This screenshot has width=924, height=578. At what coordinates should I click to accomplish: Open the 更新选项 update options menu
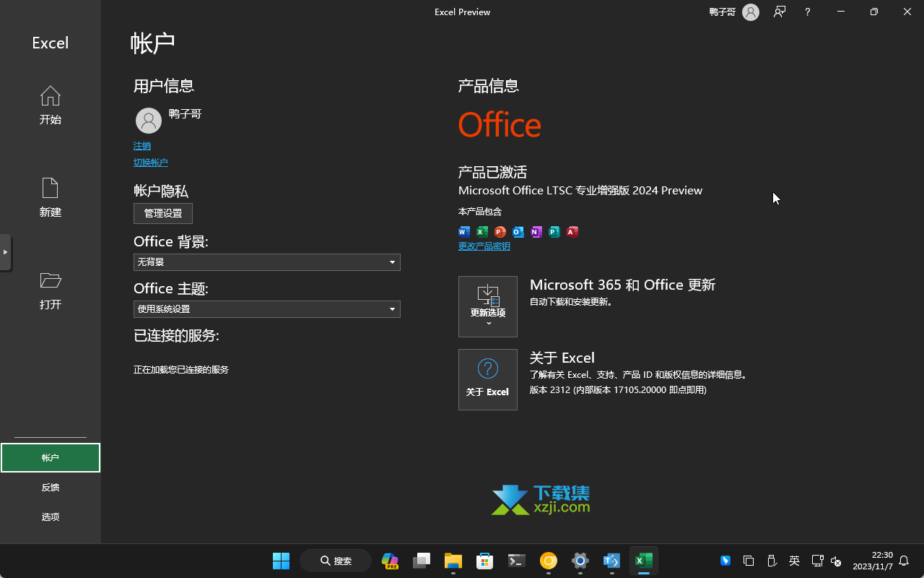pyautogui.click(x=488, y=306)
